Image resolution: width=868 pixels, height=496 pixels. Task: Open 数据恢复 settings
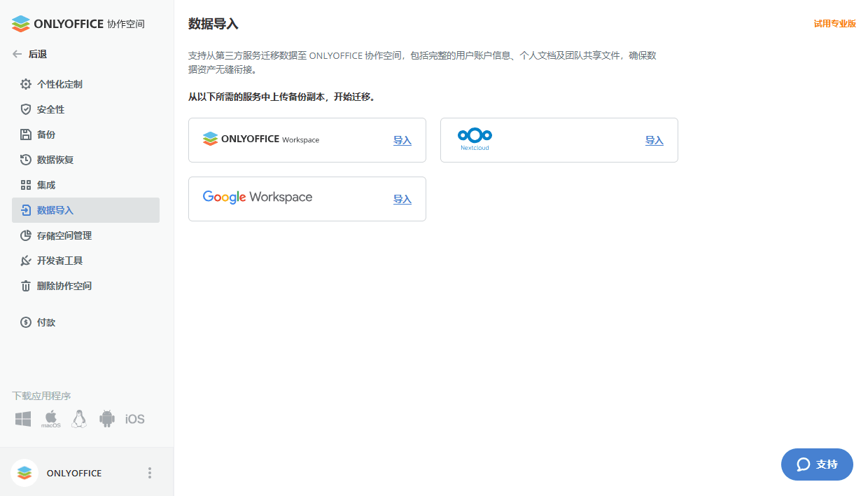pyautogui.click(x=85, y=160)
